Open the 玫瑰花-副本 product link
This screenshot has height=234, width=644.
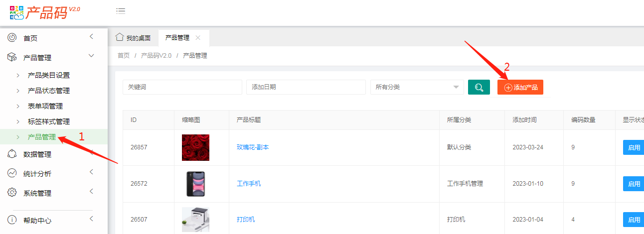pyautogui.click(x=253, y=147)
